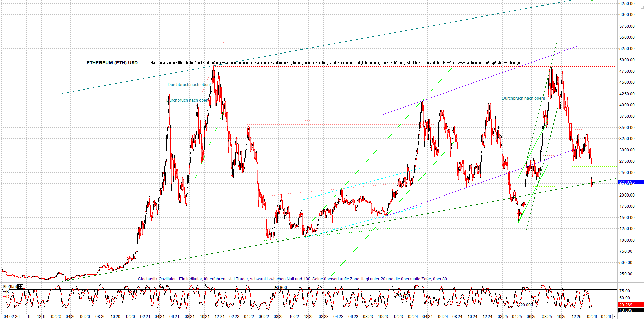
Task: Click the 75.00 stochastic axis label
Action: click(x=625, y=291)
